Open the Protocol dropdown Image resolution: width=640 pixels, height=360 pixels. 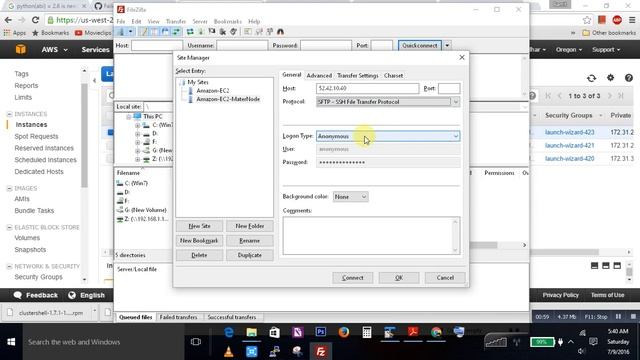[x=388, y=102]
